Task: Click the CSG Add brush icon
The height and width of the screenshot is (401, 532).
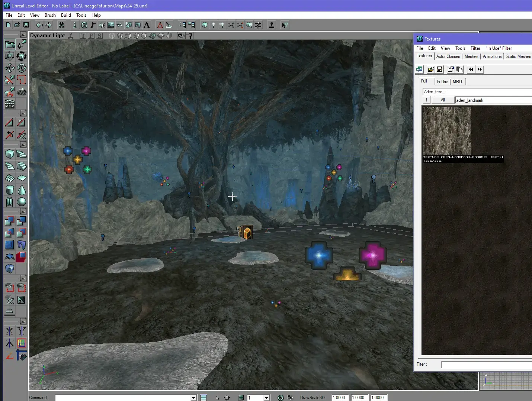Action: (10, 221)
